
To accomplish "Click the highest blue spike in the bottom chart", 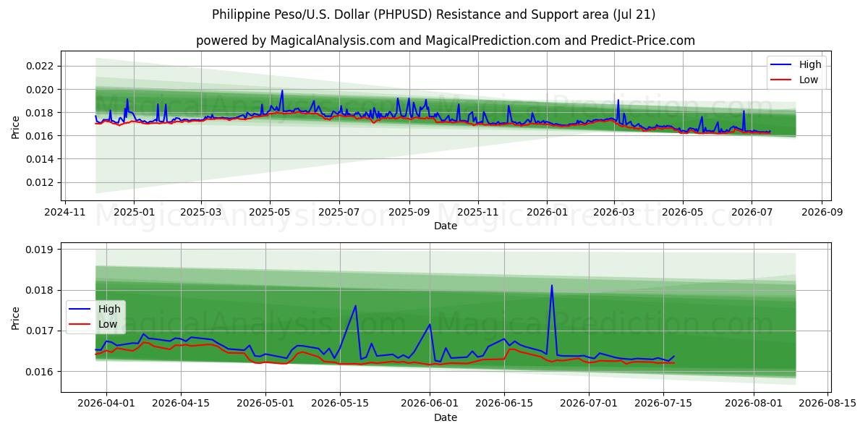I will click(x=552, y=286).
